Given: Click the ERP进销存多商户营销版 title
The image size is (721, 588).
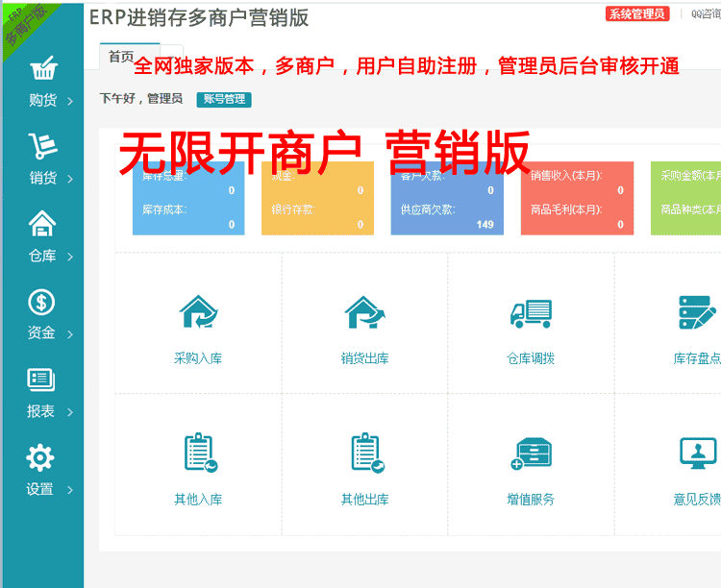Looking at the screenshot, I should click(x=199, y=18).
